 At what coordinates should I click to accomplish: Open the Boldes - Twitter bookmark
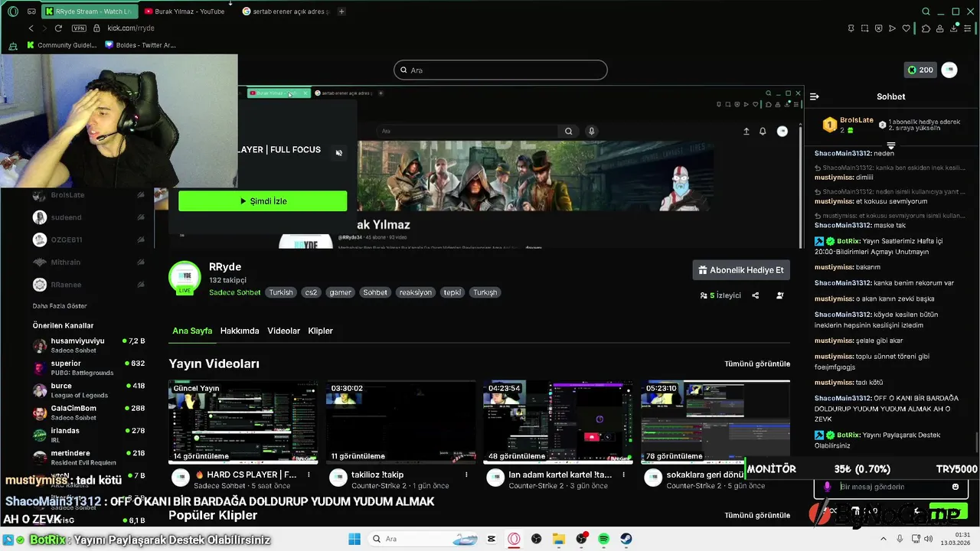point(141,45)
